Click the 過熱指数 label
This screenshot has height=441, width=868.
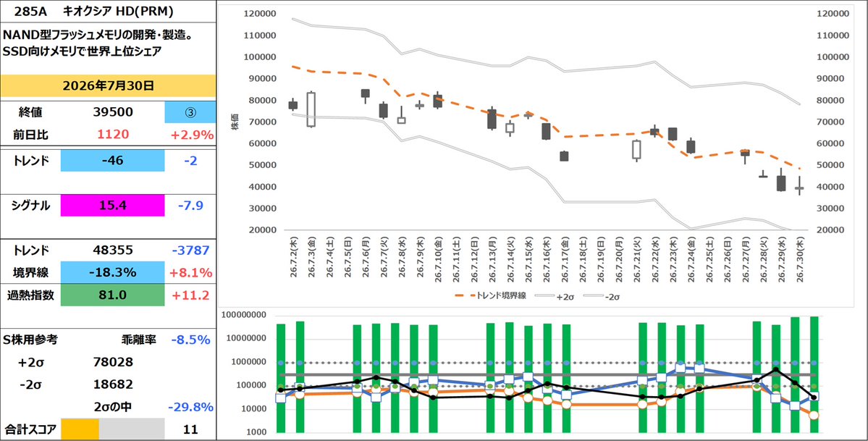click(x=30, y=295)
